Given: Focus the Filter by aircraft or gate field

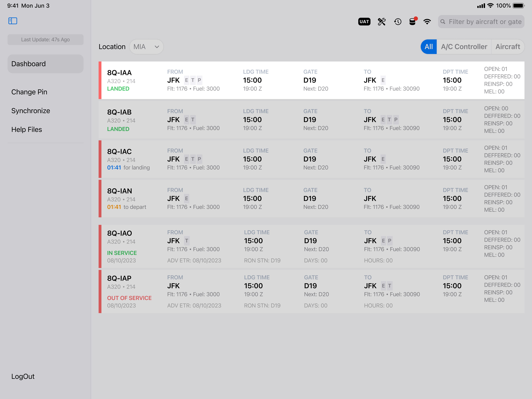Looking at the screenshot, I should (x=485, y=22).
